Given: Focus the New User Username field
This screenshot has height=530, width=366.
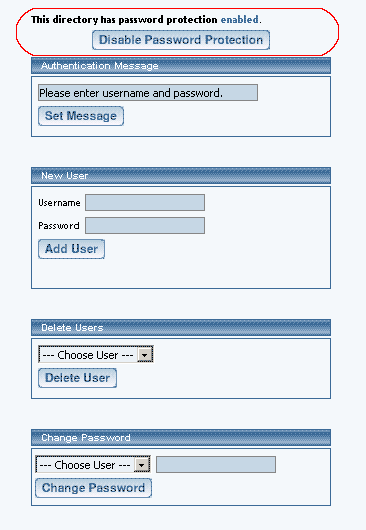Looking at the screenshot, I should coord(145,202).
